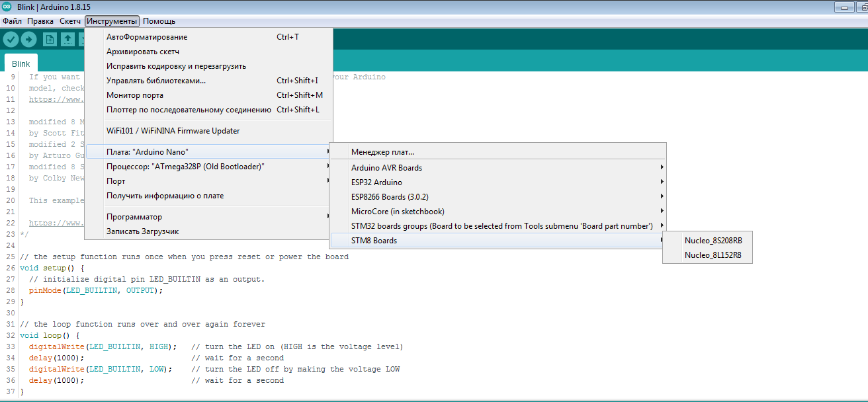Click the Upload arrow toolbar icon
This screenshot has height=402, width=868.
tap(28, 40)
